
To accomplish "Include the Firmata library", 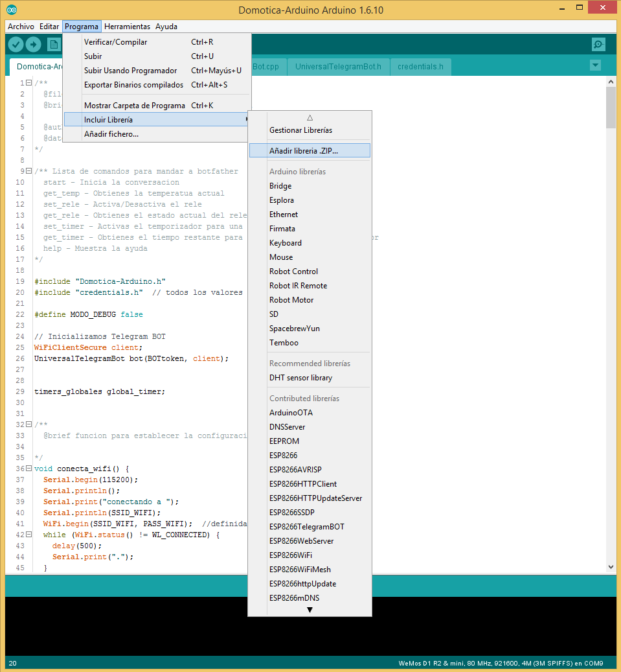I will [x=310, y=229].
